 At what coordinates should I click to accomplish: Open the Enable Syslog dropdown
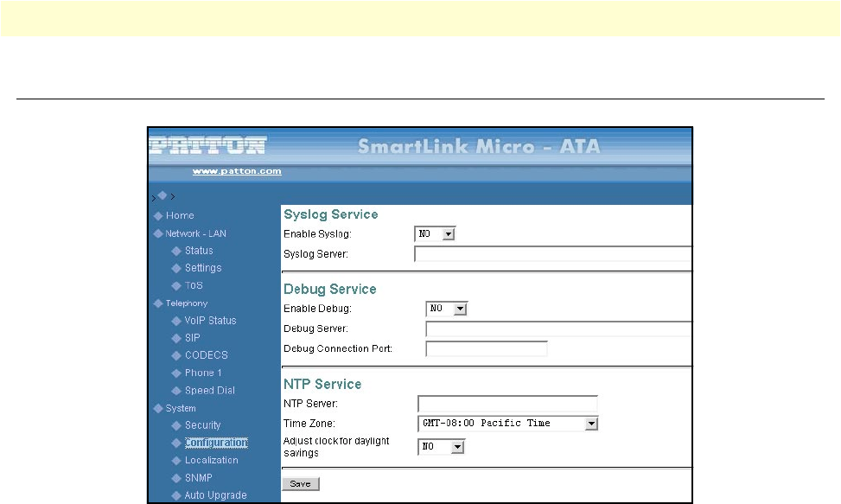click(435, 233)
